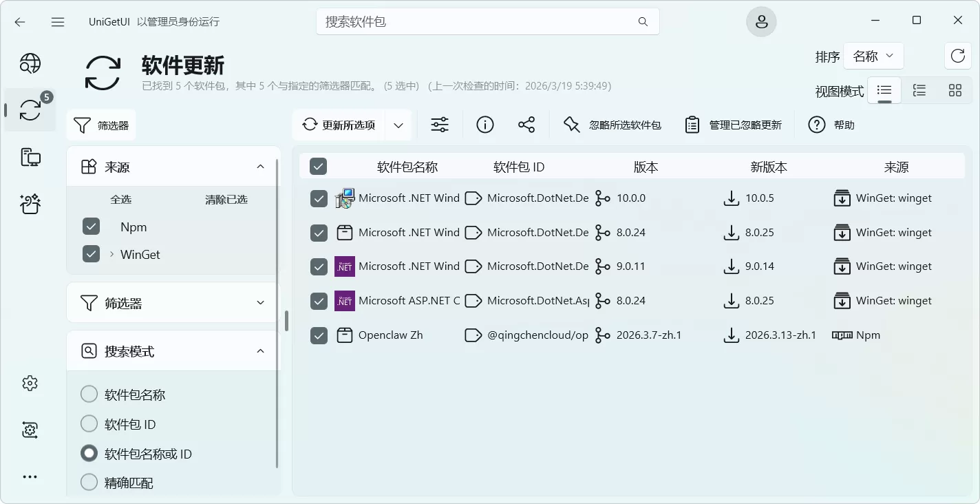Open the Discover Packages globe icon in sidebar
Viewport: 980px width, 504px height.
coord(30,63)
